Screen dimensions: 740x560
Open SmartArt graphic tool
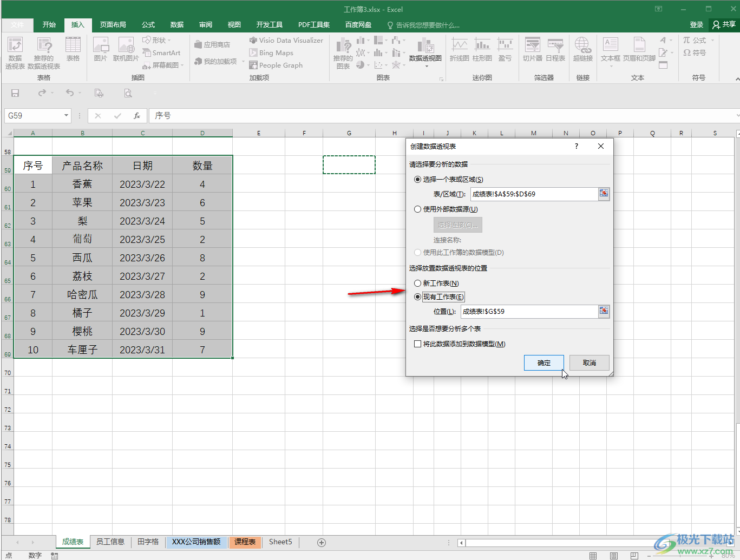[161, 52]
